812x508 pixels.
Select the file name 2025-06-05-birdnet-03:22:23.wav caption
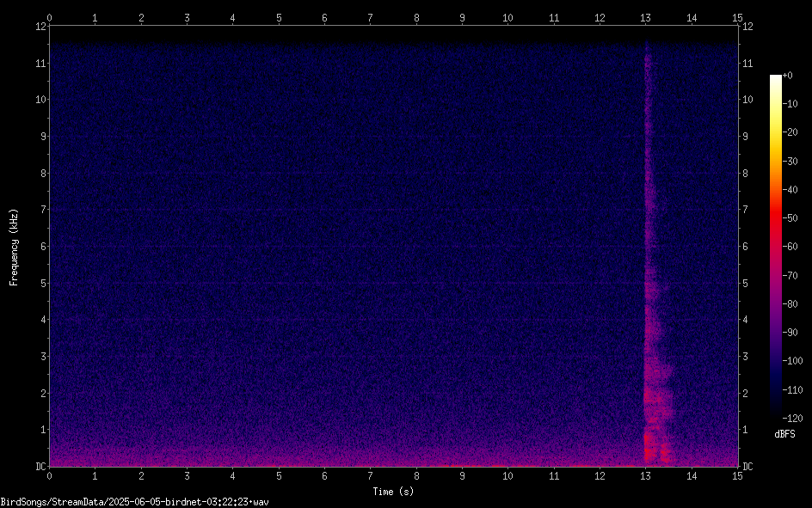[188, 502]
